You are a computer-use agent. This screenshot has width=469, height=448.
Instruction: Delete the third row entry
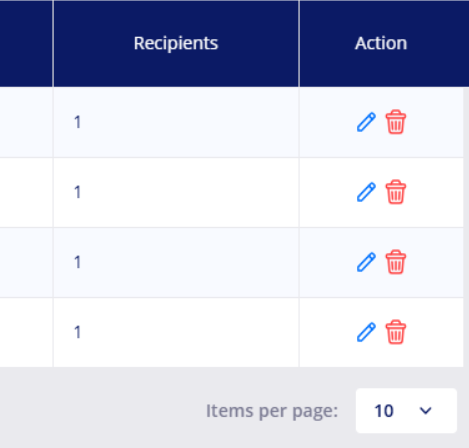click(x=396, y=262)
